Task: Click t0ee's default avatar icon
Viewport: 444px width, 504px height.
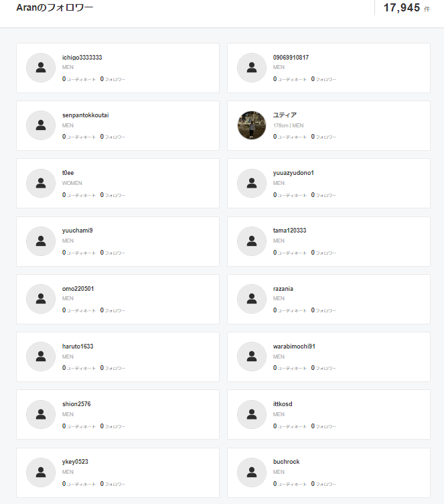Action: coord(40,183)
